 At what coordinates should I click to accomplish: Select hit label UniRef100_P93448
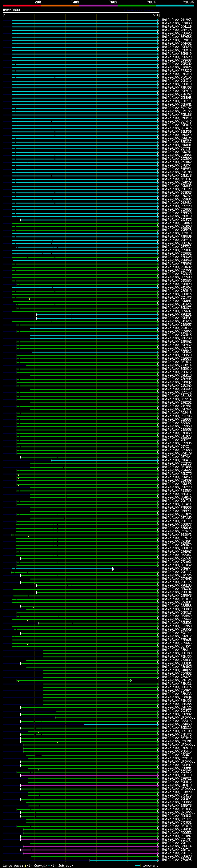tap(177, 412)
